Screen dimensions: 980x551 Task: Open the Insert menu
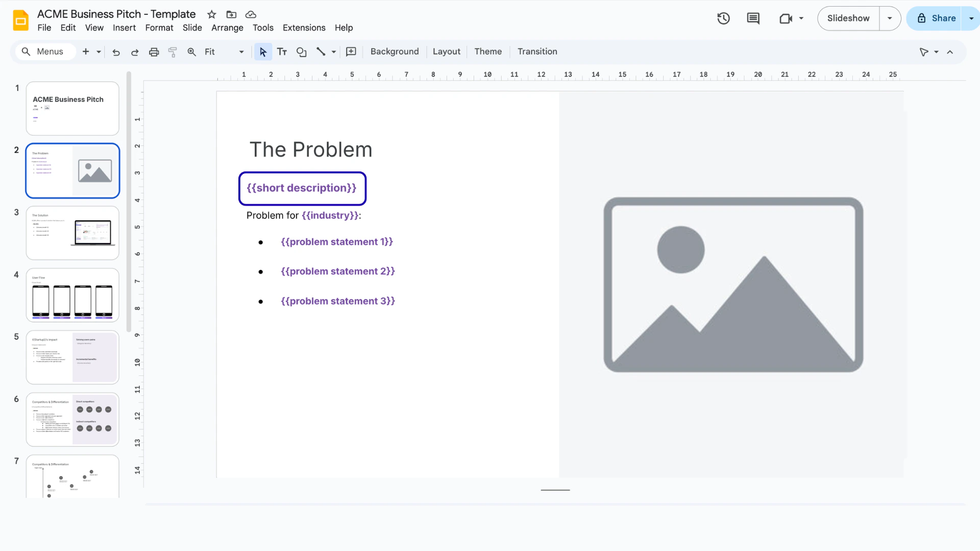pyautogui.click(x=124, y=28)
